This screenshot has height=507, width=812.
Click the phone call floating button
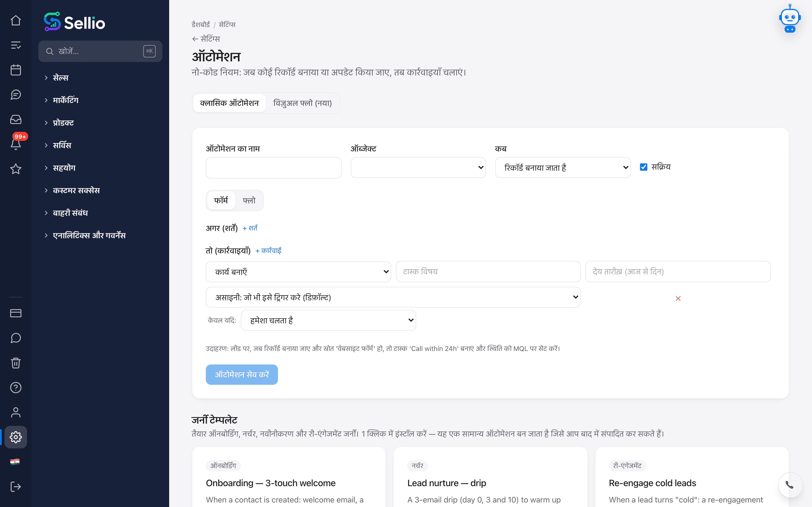pos(790,484)
